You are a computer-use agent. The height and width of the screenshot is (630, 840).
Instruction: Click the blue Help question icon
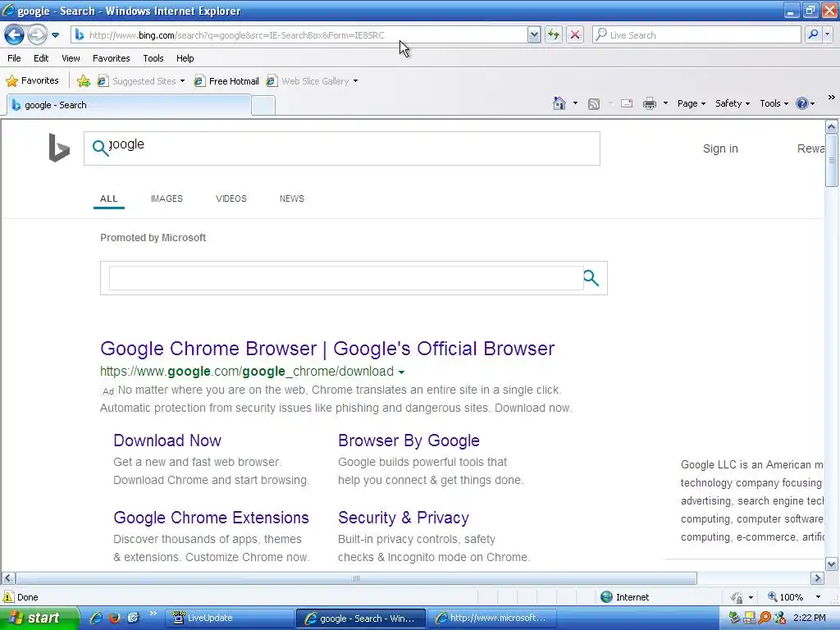click(x=802, y=103)
